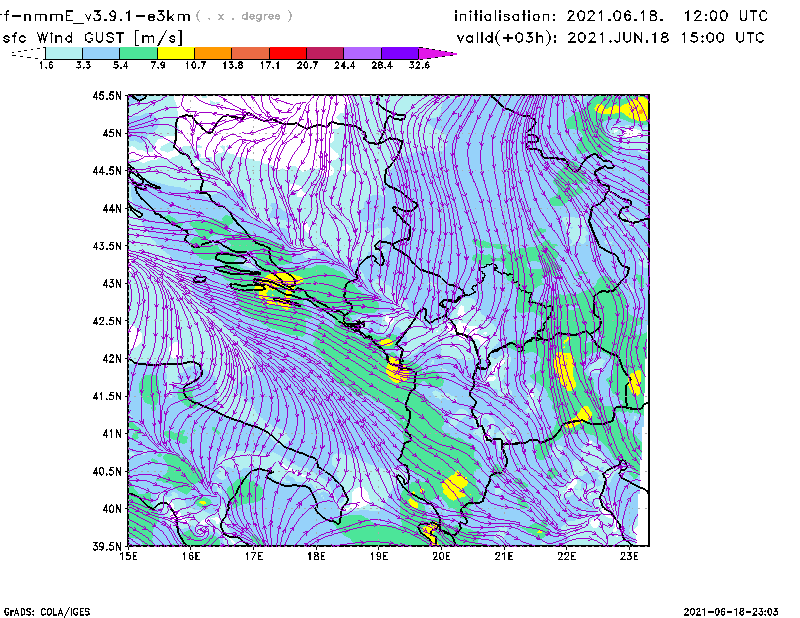Click the valid date '2021.JUN.18'
Image resolution: width=800 pixels, height=618 pixels.
coord(618,38)
